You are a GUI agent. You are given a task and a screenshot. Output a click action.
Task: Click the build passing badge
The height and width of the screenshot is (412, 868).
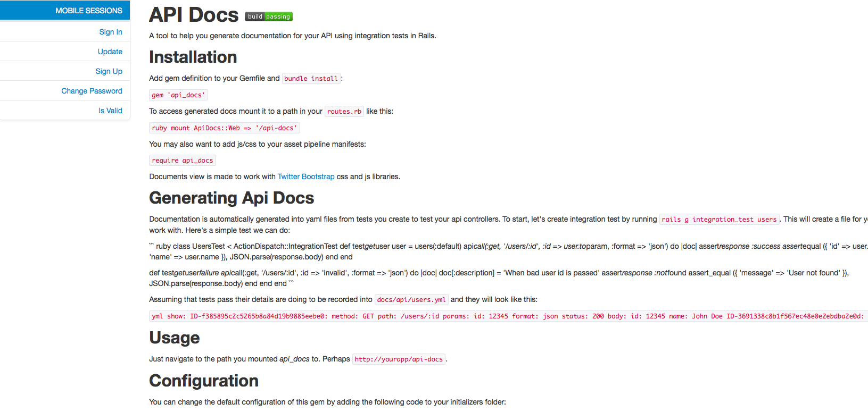pyautogui.click(x=269, y=16)
